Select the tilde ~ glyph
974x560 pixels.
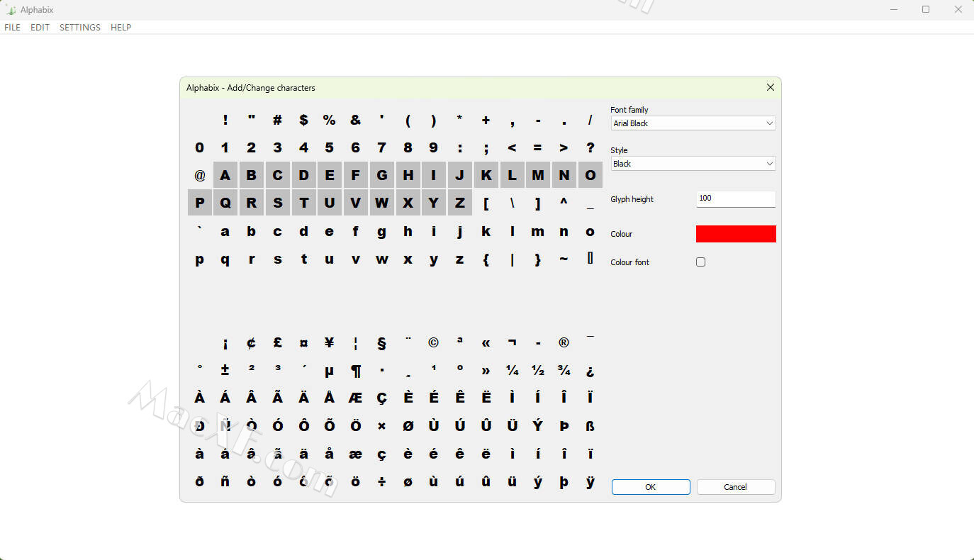tap(564, 259)
